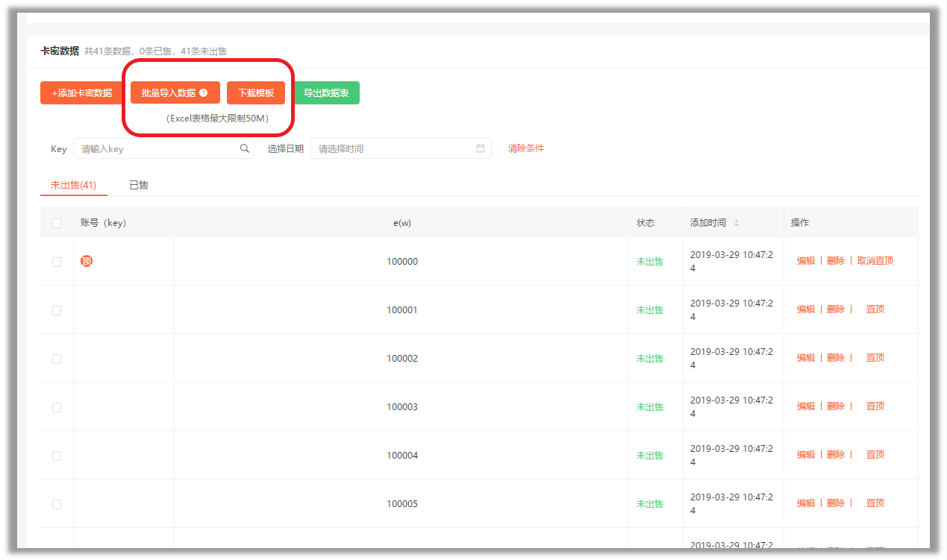Check the row checkbox for 100005
This screenshot has width=947, height=560.
point(57,504)
